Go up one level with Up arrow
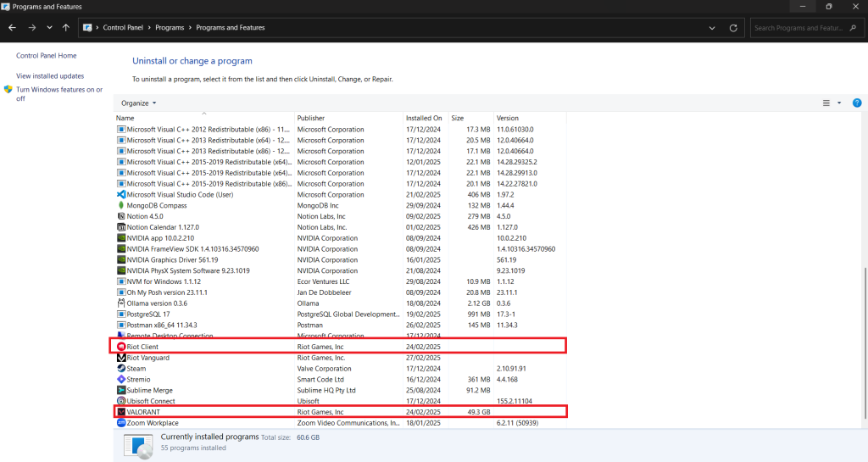Image resolution: width=868 pixels, height=462 pixels. point(66,28)
